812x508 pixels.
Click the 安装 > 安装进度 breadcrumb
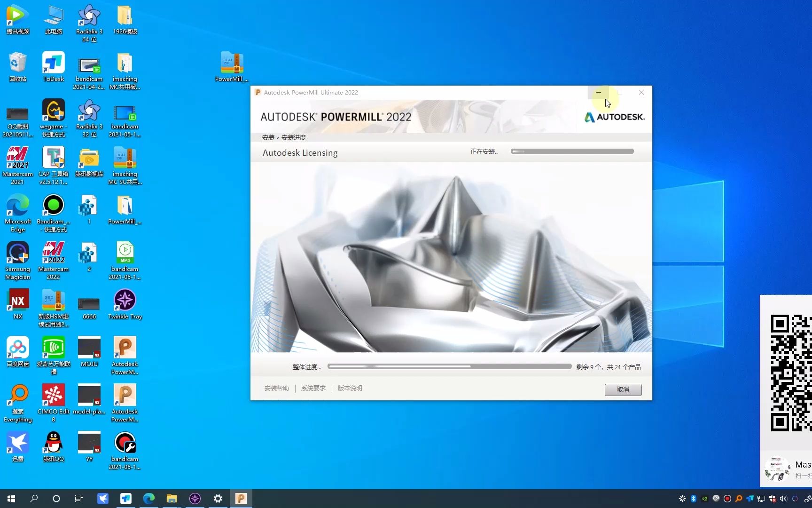[284, 137]
